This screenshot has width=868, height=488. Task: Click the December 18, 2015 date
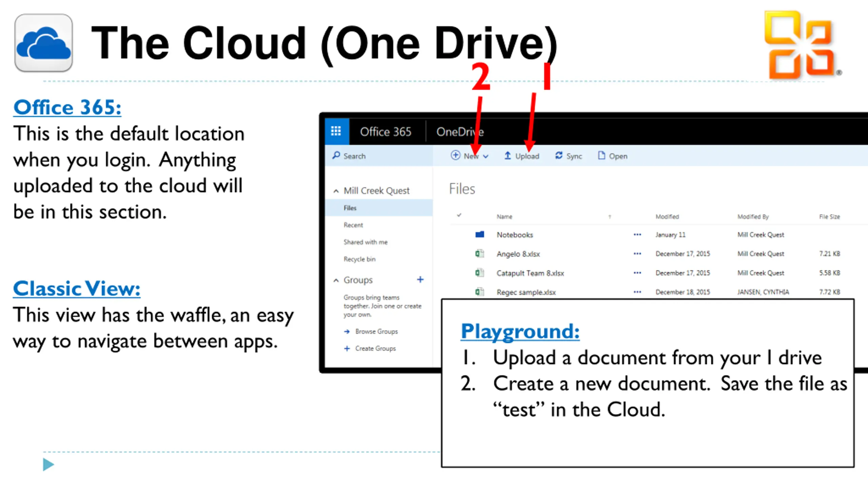683,292
